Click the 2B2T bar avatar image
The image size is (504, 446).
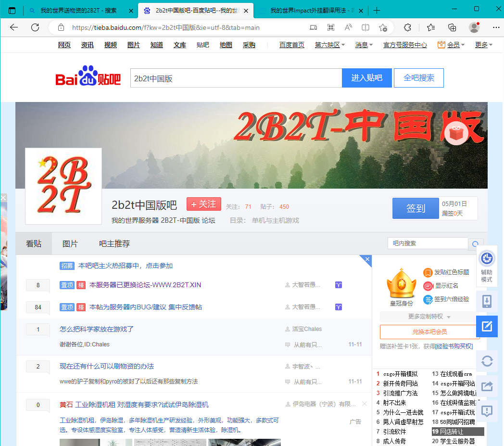[63, 186]
